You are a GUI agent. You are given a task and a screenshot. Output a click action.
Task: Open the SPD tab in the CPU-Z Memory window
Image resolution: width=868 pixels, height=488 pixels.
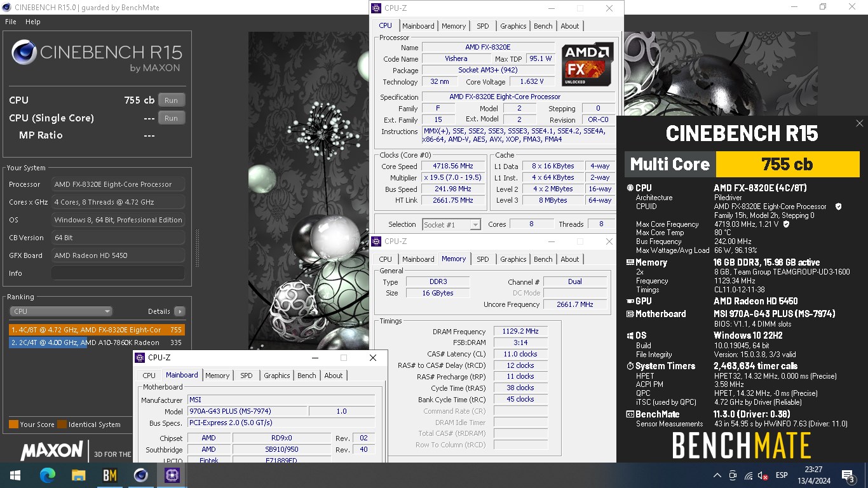click(x=483, y=259)
